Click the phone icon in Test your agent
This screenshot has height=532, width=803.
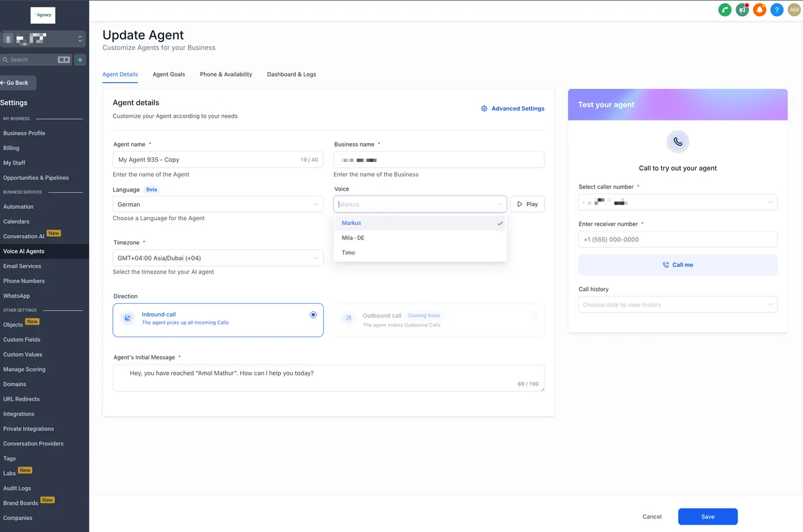coord(678,142)
